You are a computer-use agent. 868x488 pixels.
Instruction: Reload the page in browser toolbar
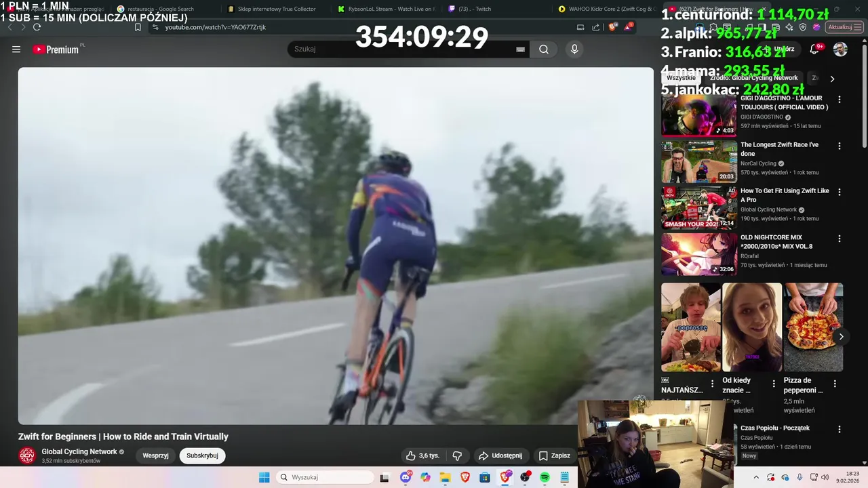coord(37,27)
